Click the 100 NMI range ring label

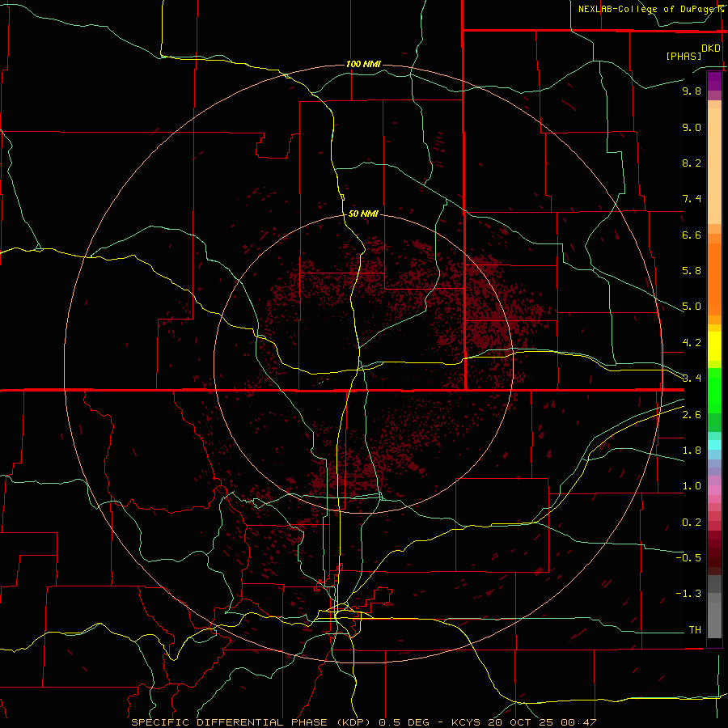[363, 64]
